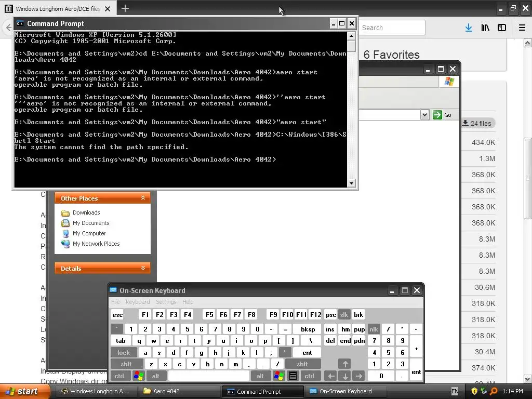Click the 434.0K file size entry

(483, 142)
